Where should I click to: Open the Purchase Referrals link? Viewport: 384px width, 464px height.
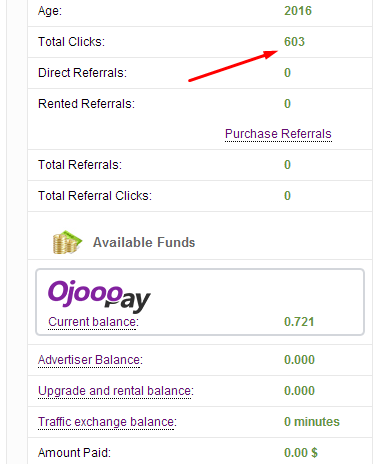(278, 134)
